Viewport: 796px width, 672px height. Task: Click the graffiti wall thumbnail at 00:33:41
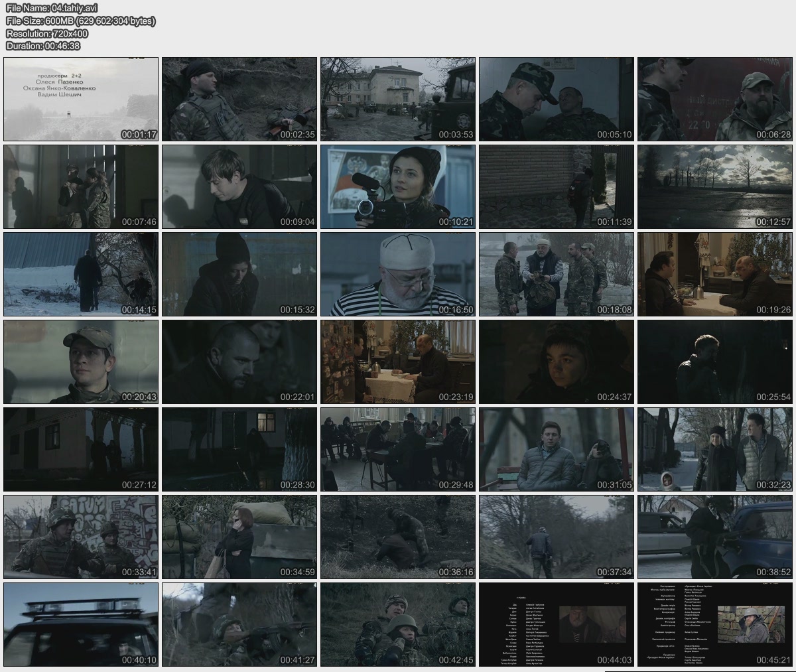pos(81,537)
